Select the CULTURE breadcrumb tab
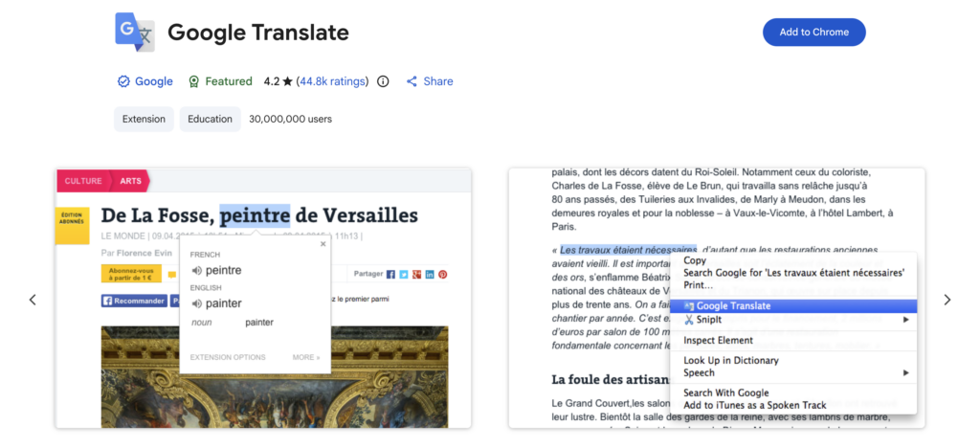The width and height of the screenshot is (980, 448). (83, 181)
